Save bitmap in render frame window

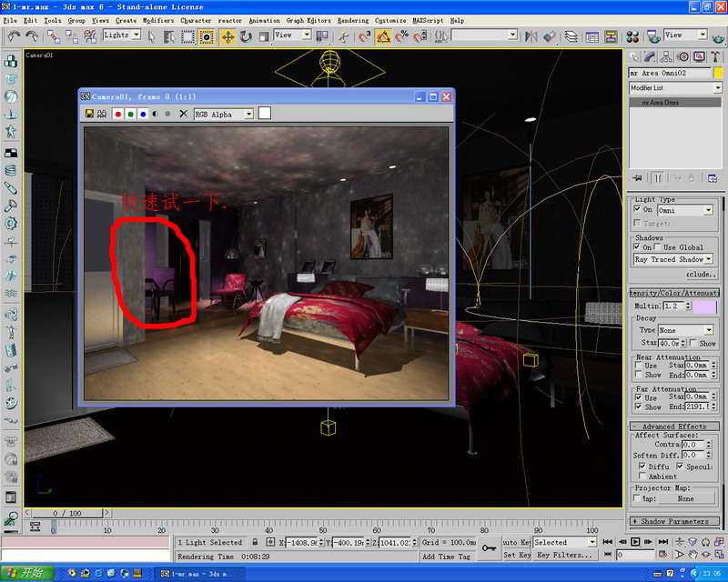[x=89, y=114]
